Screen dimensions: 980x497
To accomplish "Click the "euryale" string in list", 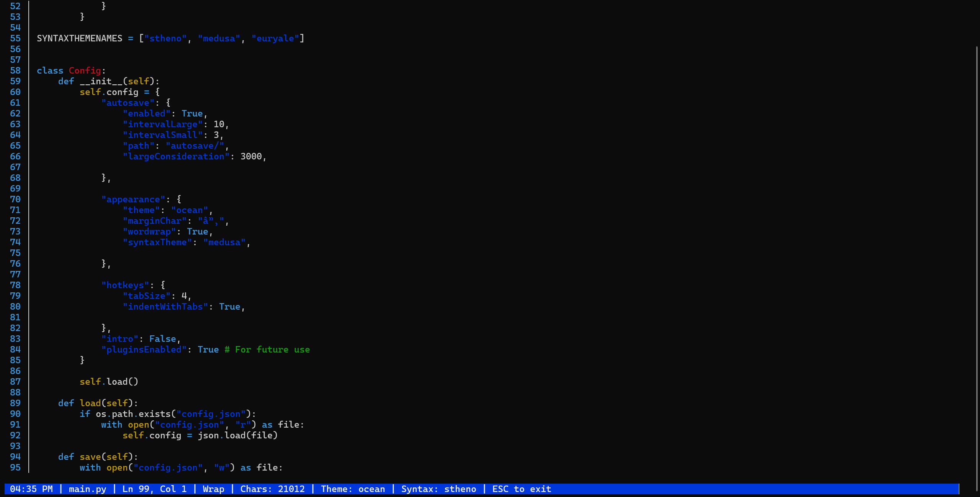I will click(x=275, y=38).
